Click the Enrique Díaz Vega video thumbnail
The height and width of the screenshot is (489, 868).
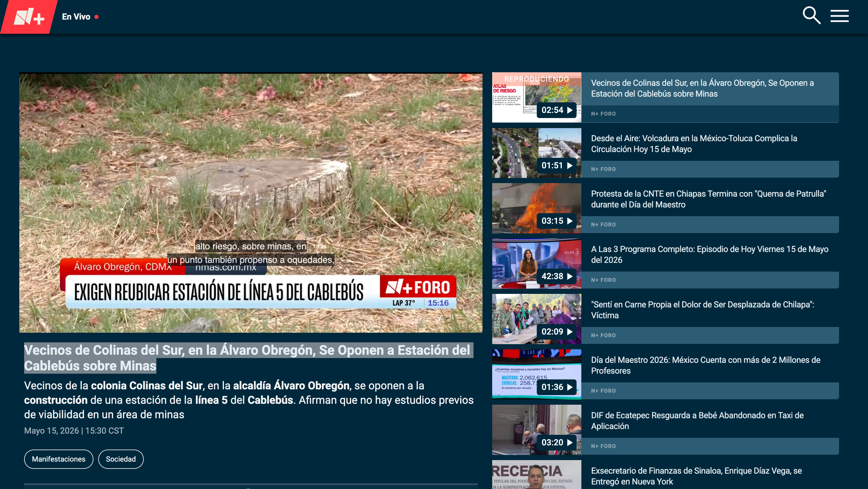point(536,475)
